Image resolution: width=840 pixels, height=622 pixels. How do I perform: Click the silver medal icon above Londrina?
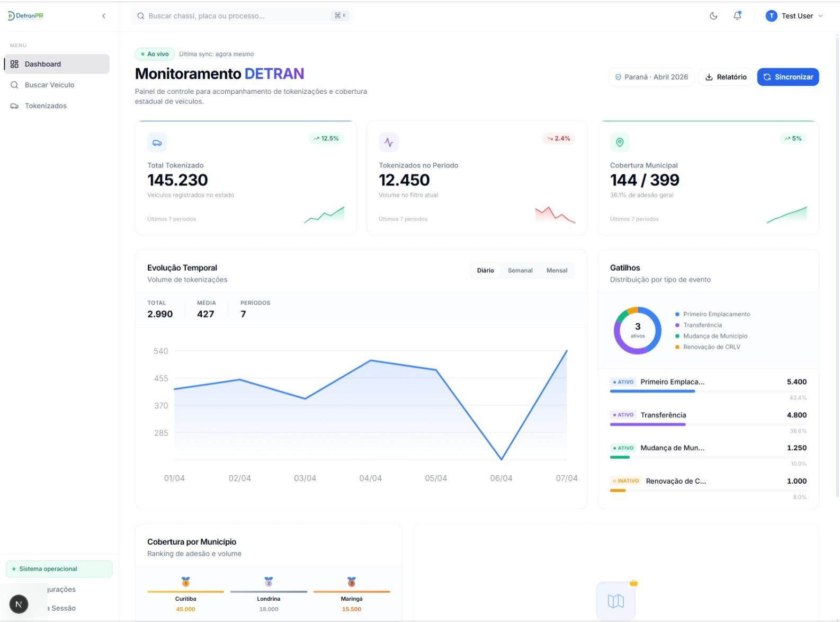269,582
